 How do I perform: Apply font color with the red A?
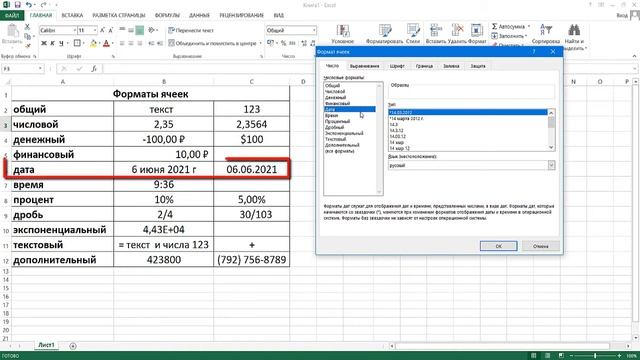pyautogui.click(x=106, y=43)
